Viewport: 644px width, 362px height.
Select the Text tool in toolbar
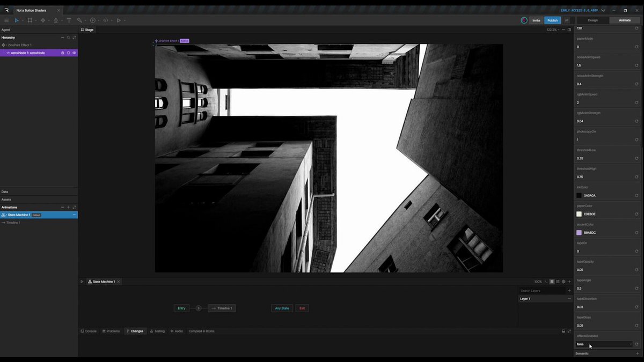(69, 20)
